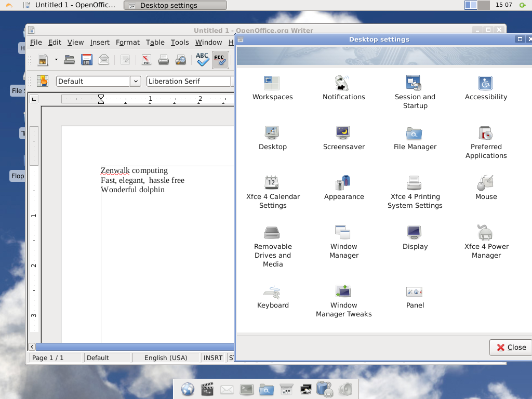Open Styles and Formatting icon
Viewport: 532px width, 399px height.
pyautogui.click(x=43, y=82)
